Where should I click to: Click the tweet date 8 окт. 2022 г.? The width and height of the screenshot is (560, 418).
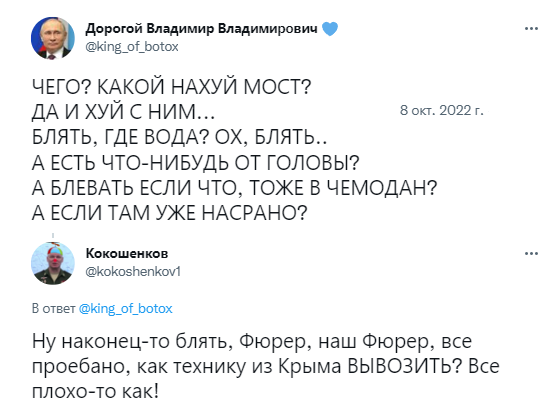click(441, 110)
